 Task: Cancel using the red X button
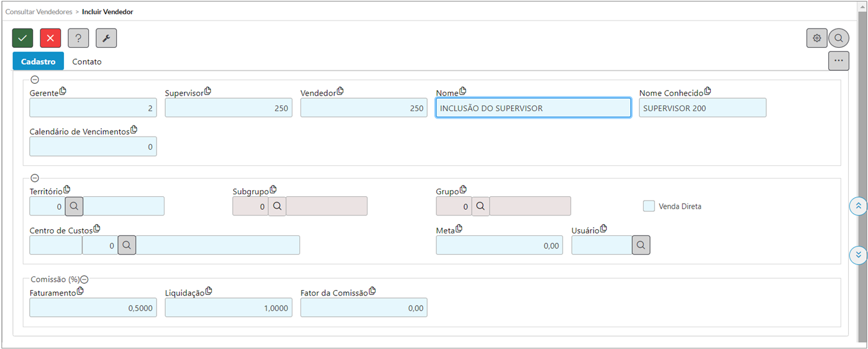(x=50, y=38)
